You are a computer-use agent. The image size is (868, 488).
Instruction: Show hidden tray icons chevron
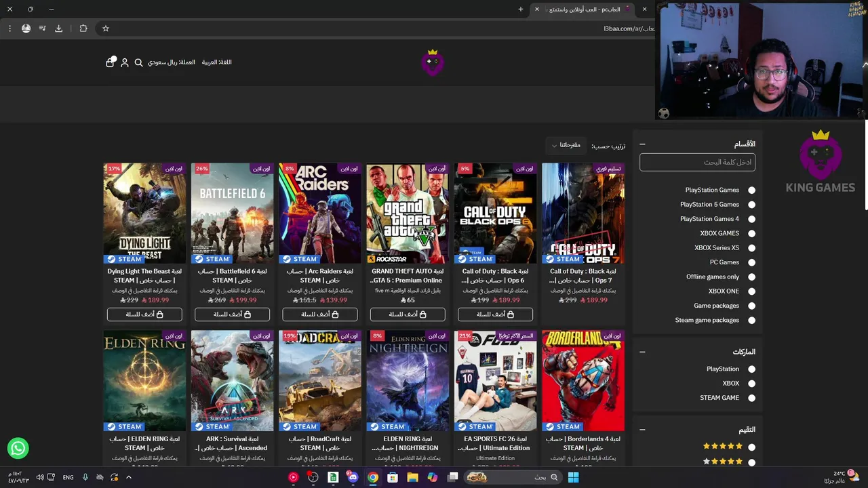click(x=129, y=477)
